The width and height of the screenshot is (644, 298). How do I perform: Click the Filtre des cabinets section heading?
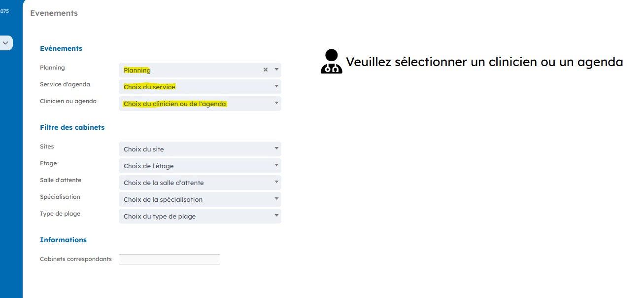(72, 127)
